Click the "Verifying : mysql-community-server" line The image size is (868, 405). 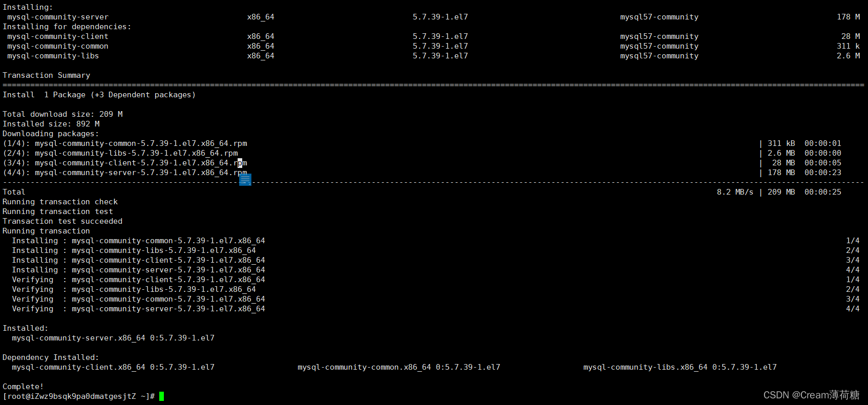tap(139, 309)
